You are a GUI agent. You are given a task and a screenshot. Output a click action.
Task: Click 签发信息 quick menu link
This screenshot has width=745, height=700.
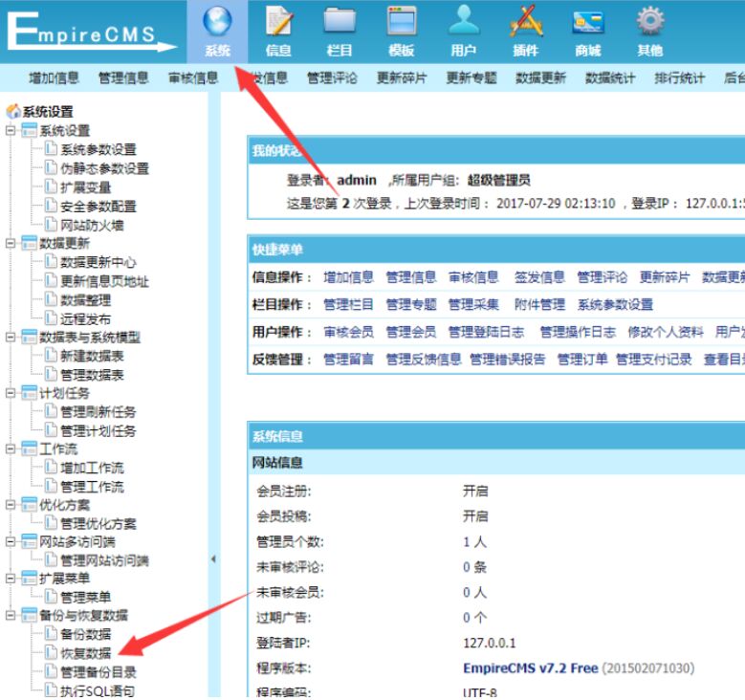click(x=539, y=277)
